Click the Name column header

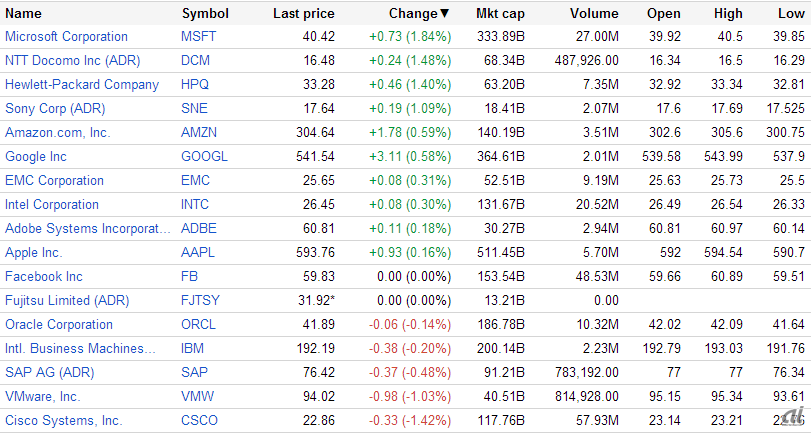point(23,14)
